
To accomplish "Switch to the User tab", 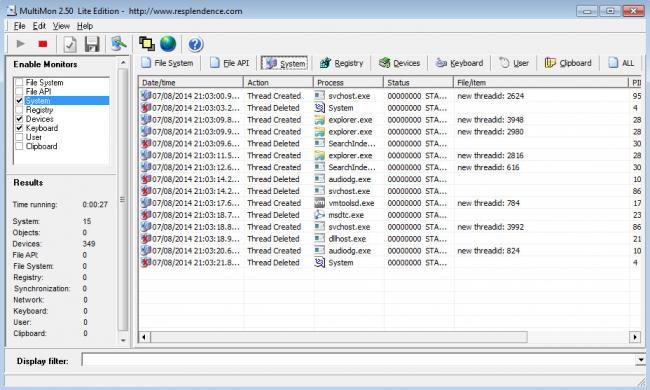I will coord(514,63).
